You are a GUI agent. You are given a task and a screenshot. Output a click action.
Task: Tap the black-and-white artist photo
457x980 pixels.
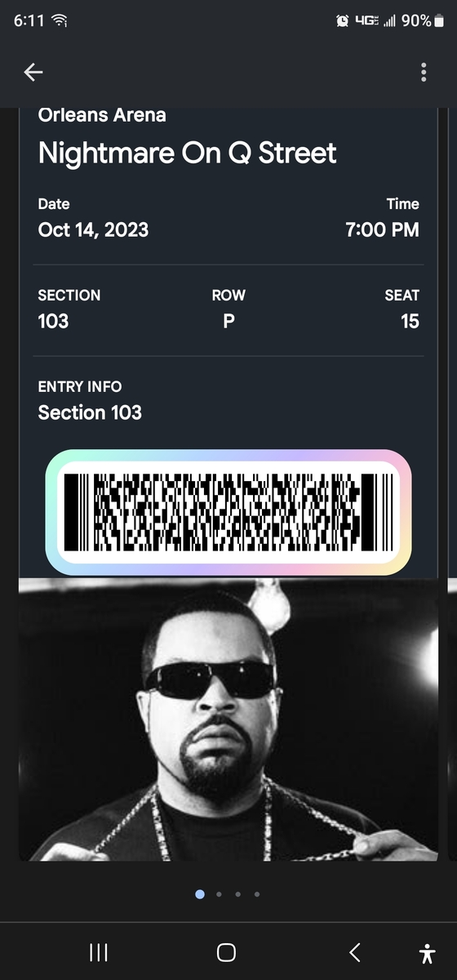click(x=228, y=719)
